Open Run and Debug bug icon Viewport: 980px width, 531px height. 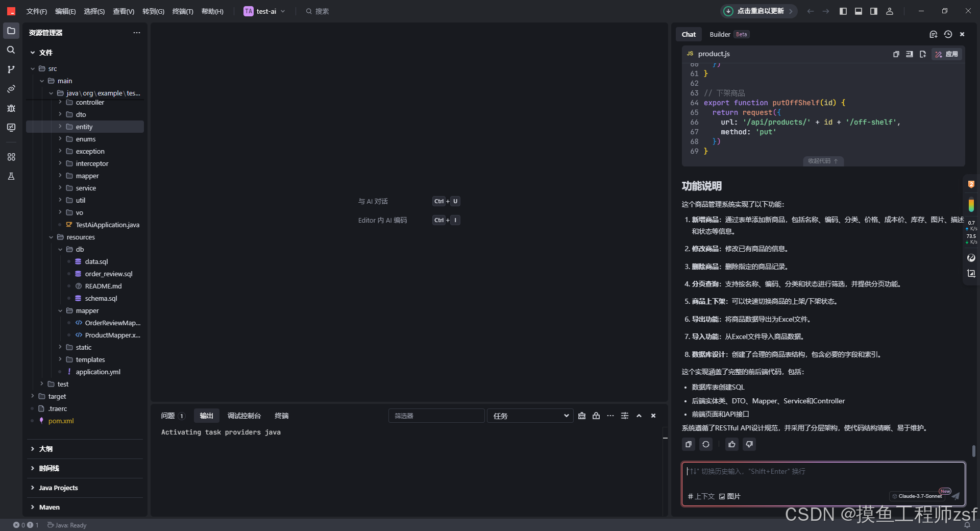tap(11, 108)
